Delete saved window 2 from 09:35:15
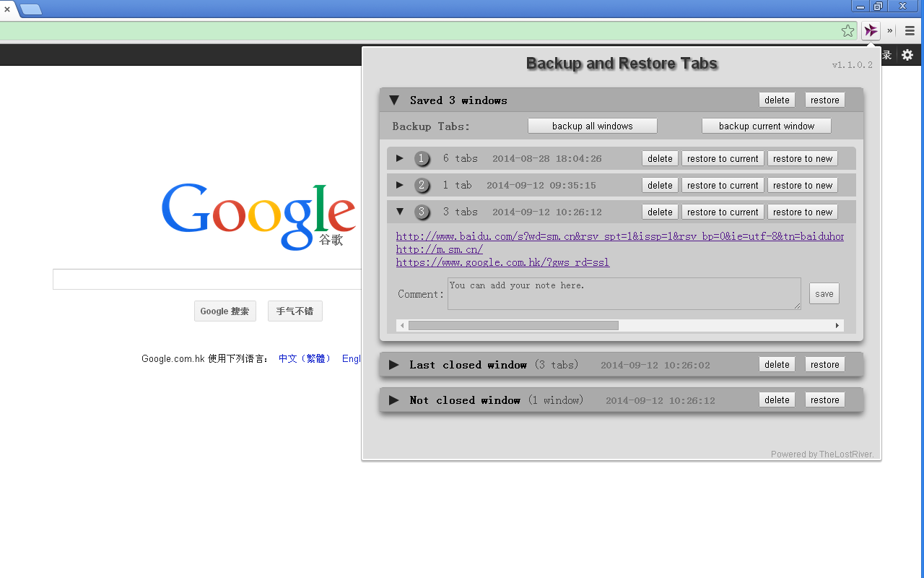This screenshot has width=924, height=578. (x=660, y=185)
